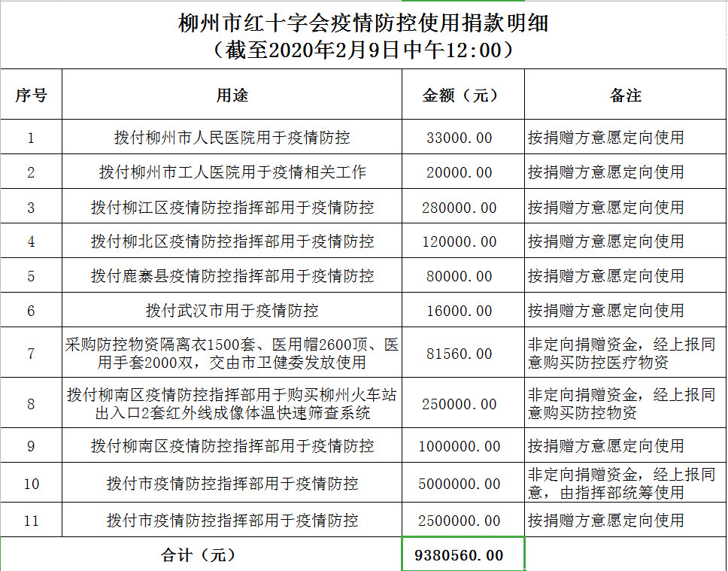Select the amount cell 5000000.00
Image resolution: width=728 pixels, height=571 pixels.
(x=463, y=483)
